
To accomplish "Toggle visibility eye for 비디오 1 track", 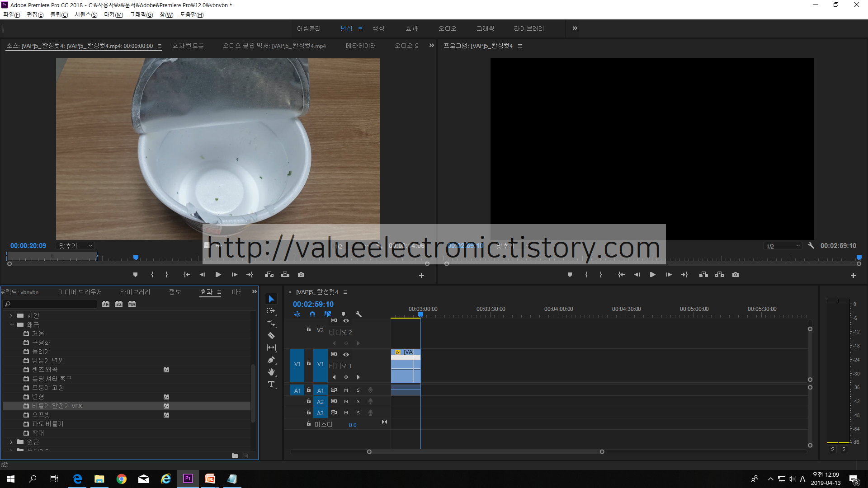I will [346, 354].
